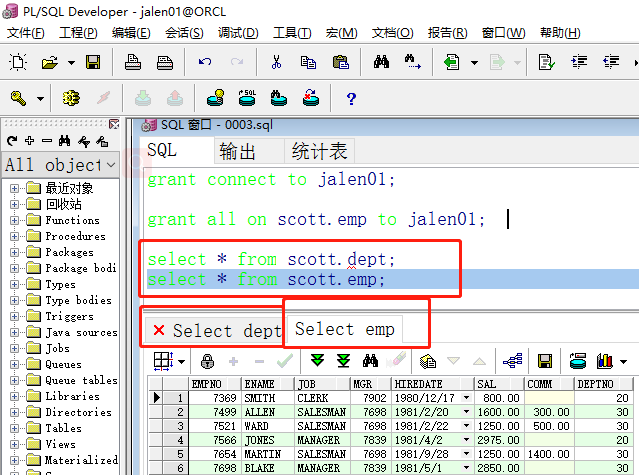This screenshot has width=639, height=475.
Task: Click the Rollback database upload icon
Action: point(175,98)
